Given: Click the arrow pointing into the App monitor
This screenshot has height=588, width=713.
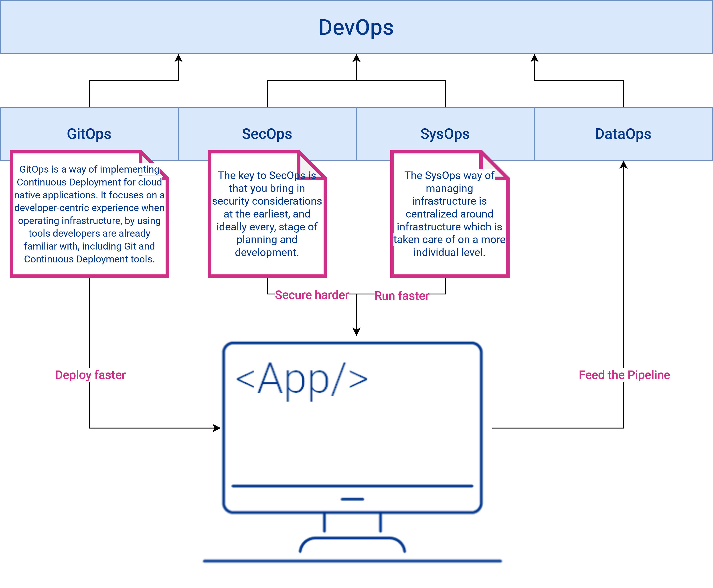Looking at the screenshot, I should click(207, 428).
